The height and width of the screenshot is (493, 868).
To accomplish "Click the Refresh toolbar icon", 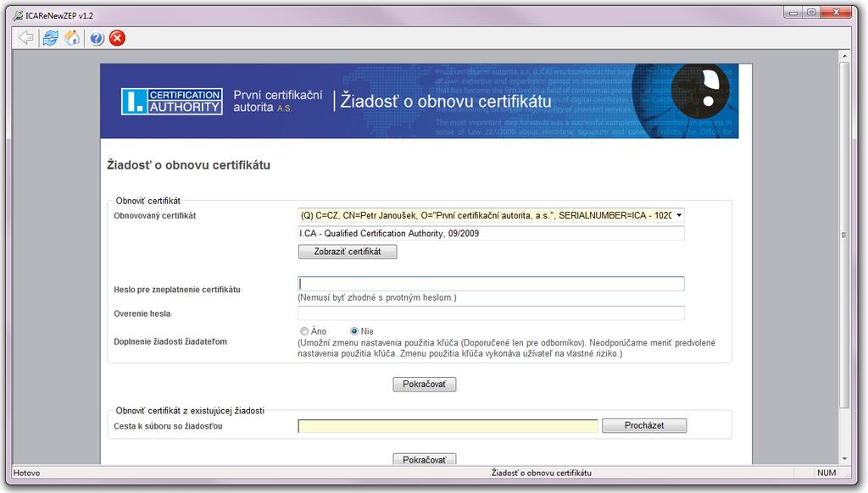I will click(x=50, y=37).
